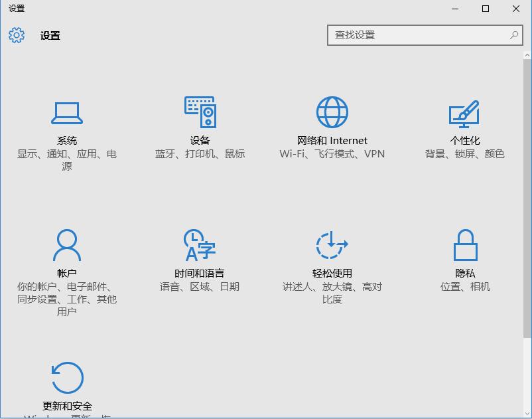
Task: Click the circular arrow icon above 更新和安全
Action: click(66, 377)
